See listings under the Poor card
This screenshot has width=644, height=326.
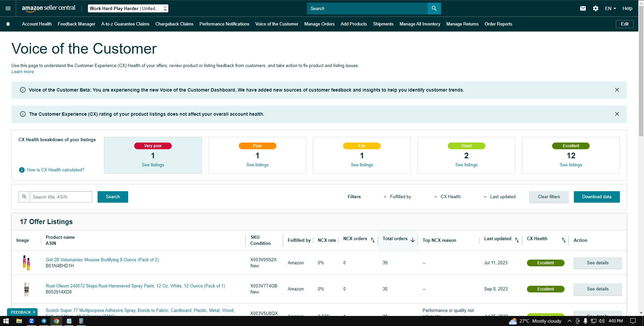tap(257, 165)
